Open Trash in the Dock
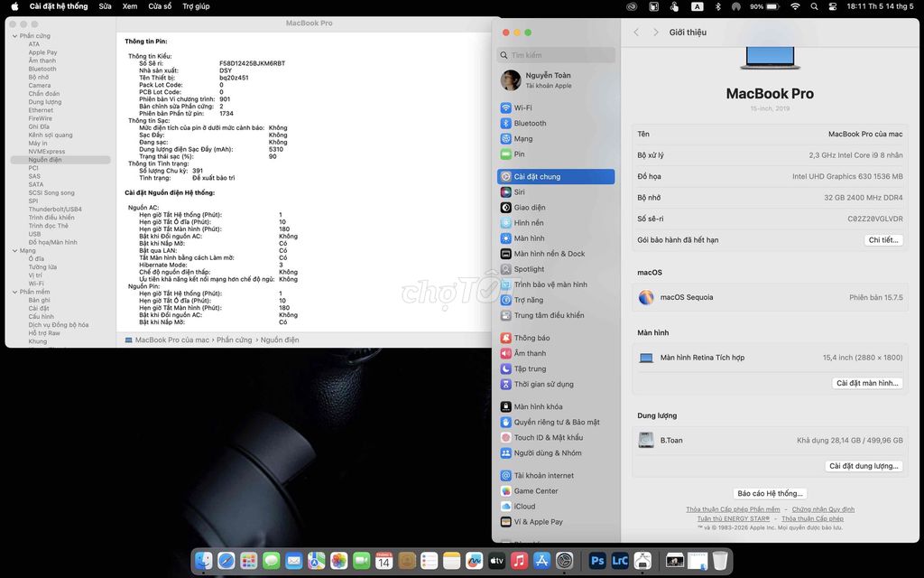 [x=720, y=560]
